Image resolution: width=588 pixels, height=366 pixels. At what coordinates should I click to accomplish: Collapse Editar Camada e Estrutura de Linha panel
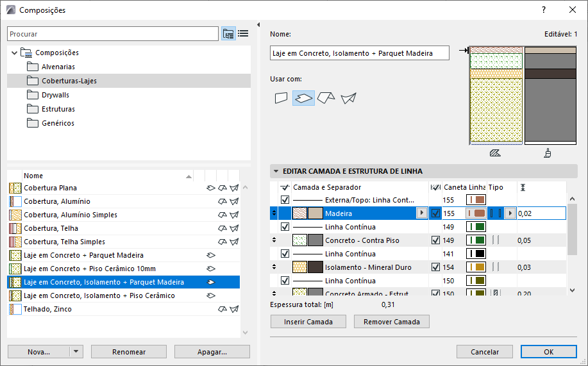coord(276,171)
